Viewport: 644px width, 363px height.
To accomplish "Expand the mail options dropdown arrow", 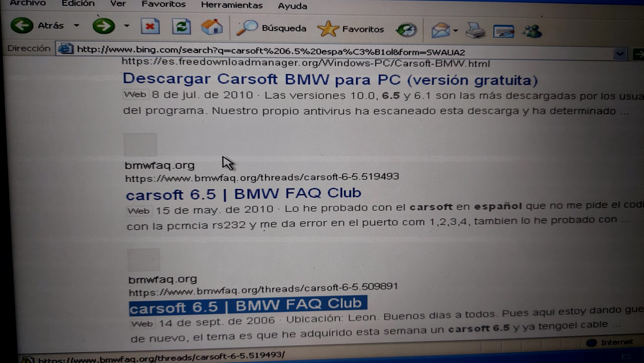I will point(456,31).
